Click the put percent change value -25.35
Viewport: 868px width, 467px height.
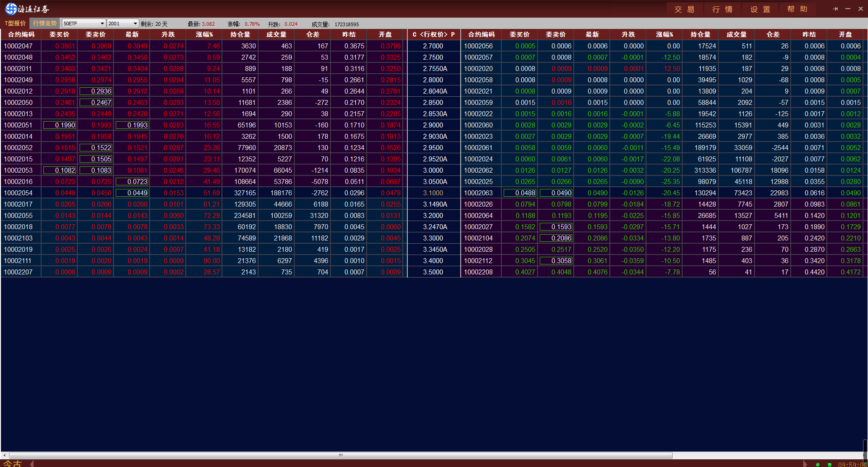tap(671, 182)
